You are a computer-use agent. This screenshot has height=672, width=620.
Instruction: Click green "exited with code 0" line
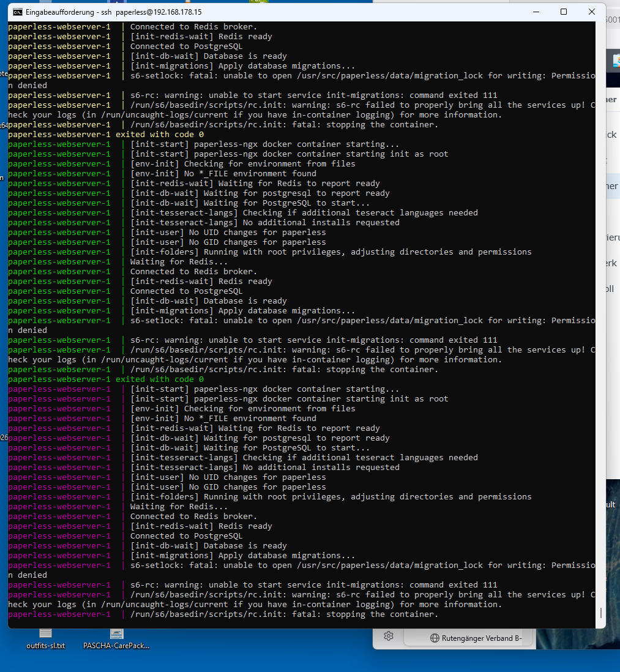pyautogui.click(x=106, y=379)
